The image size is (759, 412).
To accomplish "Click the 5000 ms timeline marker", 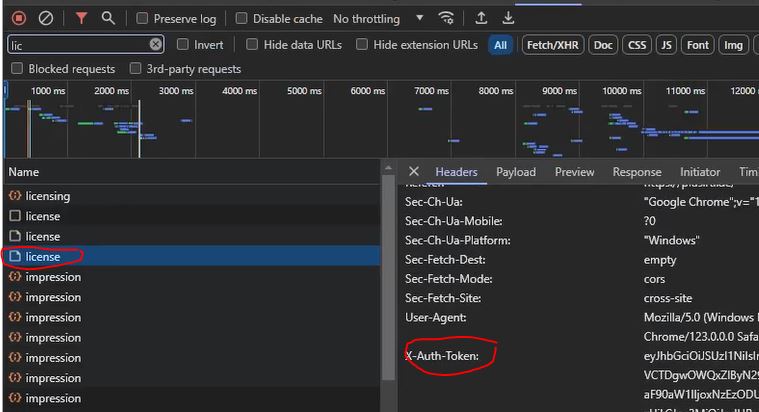I will click(x=304, y=91).
